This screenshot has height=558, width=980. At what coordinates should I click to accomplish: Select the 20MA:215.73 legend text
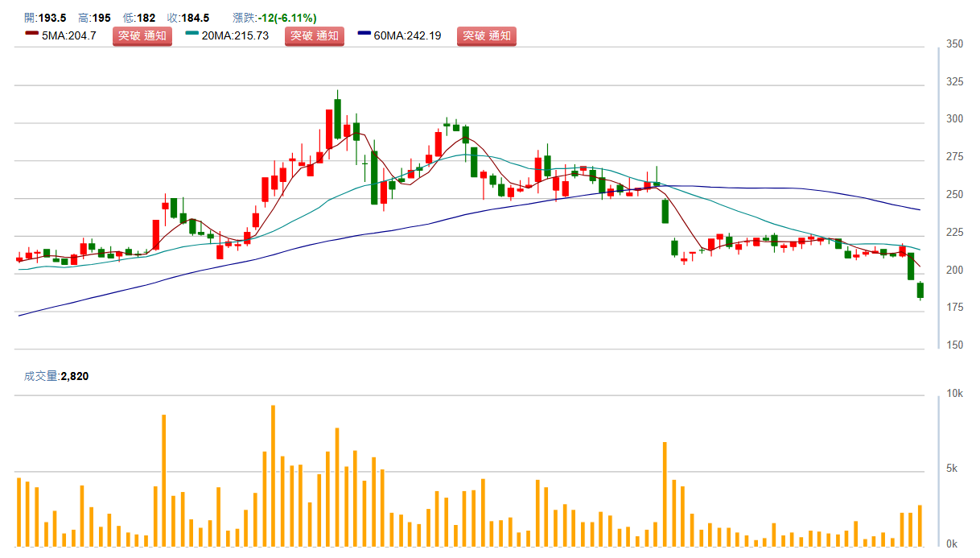coord(235,36)
